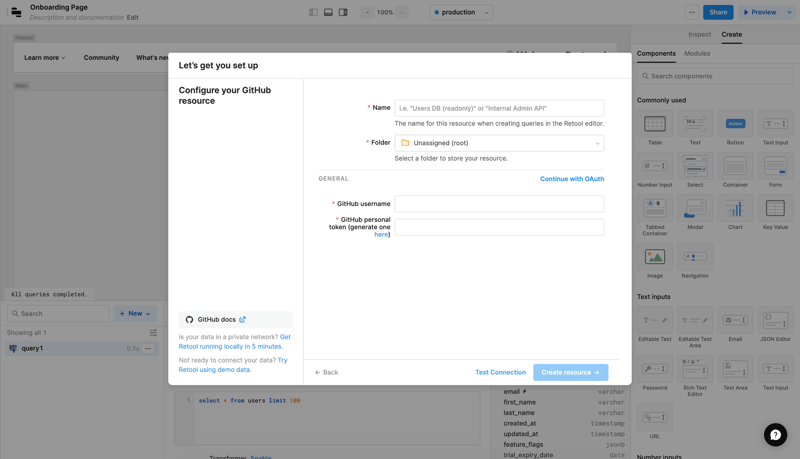Toggle the right panel layout icon
Image resolution: width=800 pixels, height=459 pixels.
343,12
